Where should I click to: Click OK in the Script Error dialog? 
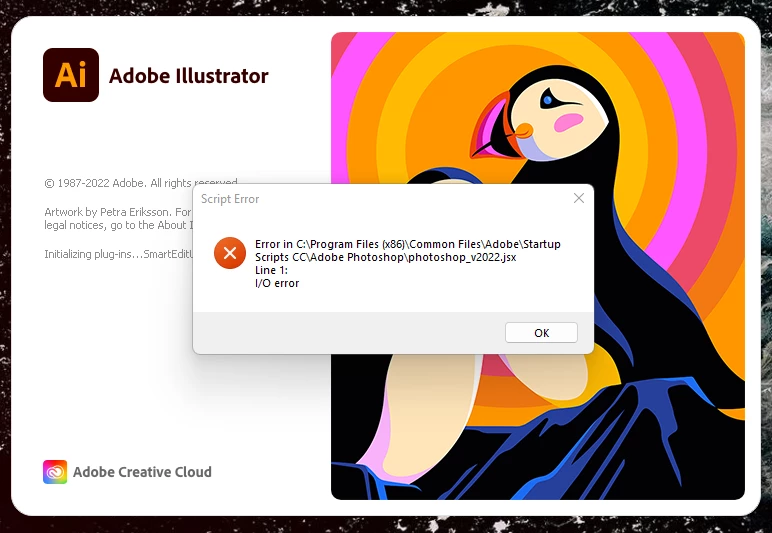click(541, 333)
